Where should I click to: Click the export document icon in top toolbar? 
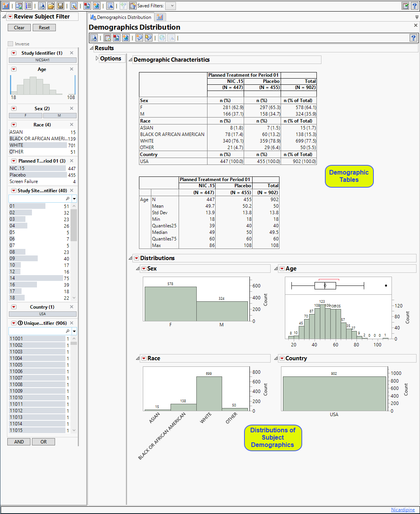click(x=42, y=6)
